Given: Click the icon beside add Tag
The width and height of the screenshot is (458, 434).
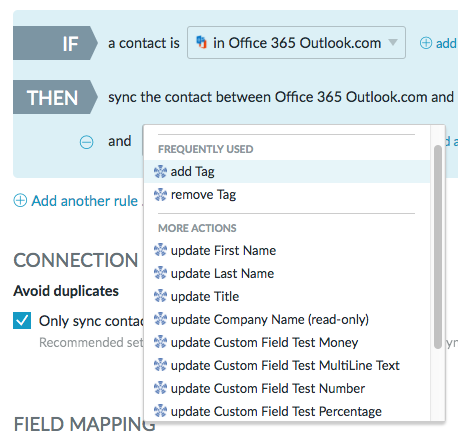Looking at the screenshot, I should point(160,172).
